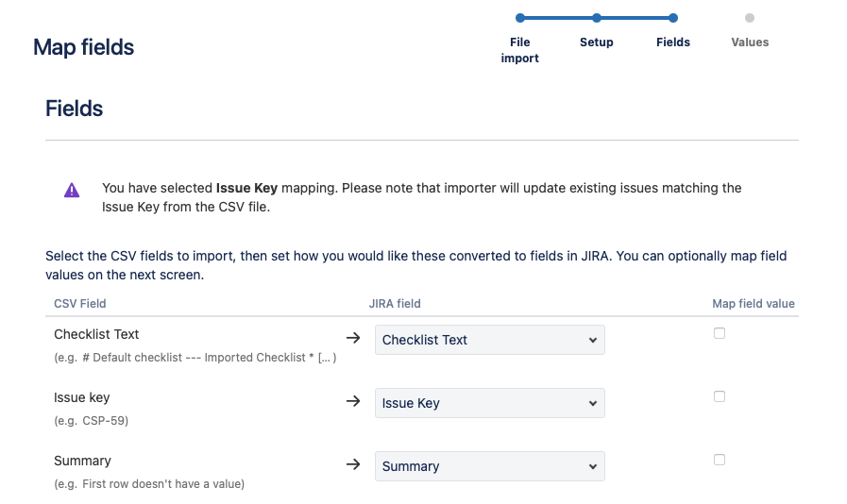This screenshot has width=847, height=504.
Task: Click the CSV Field column header
Action: [80, 304]
